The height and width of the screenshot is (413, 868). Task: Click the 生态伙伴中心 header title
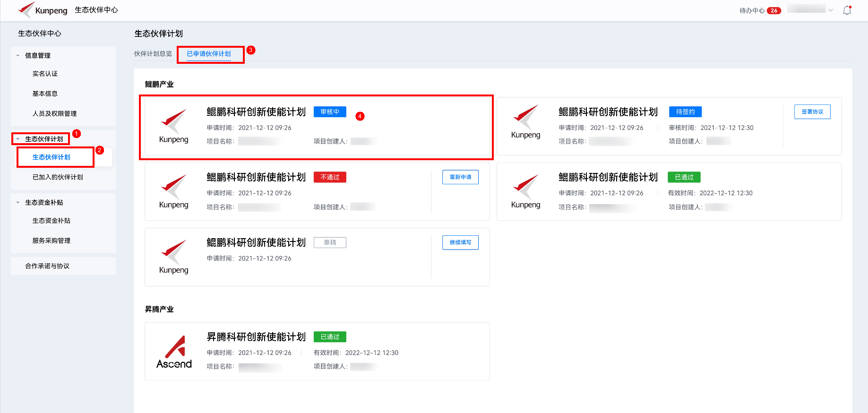click(x=96, y=10)
